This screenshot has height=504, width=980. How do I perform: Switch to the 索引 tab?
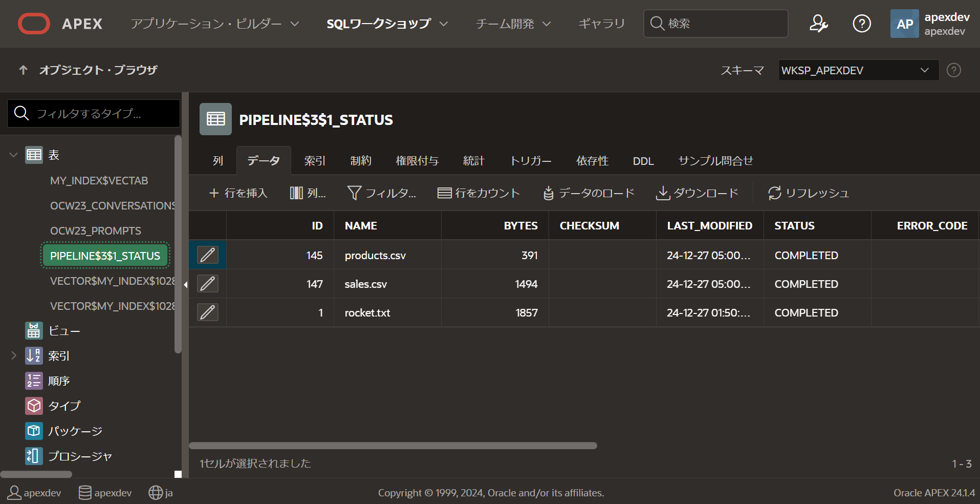tap(315, 161)
